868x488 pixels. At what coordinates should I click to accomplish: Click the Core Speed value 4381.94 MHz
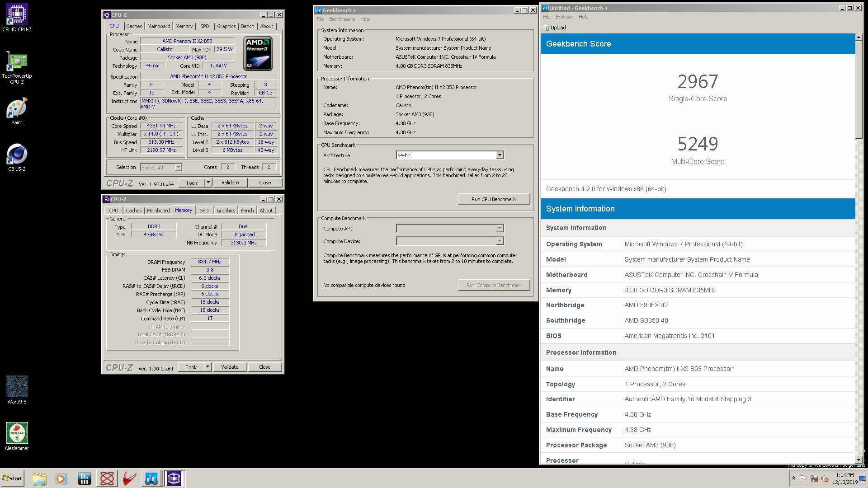[x=161, y=126]
